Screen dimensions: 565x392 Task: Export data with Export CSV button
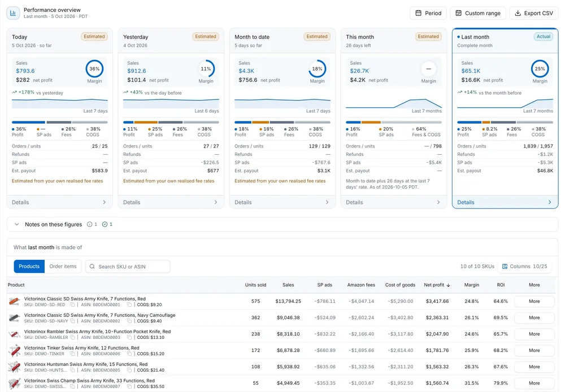coord(534,13)
